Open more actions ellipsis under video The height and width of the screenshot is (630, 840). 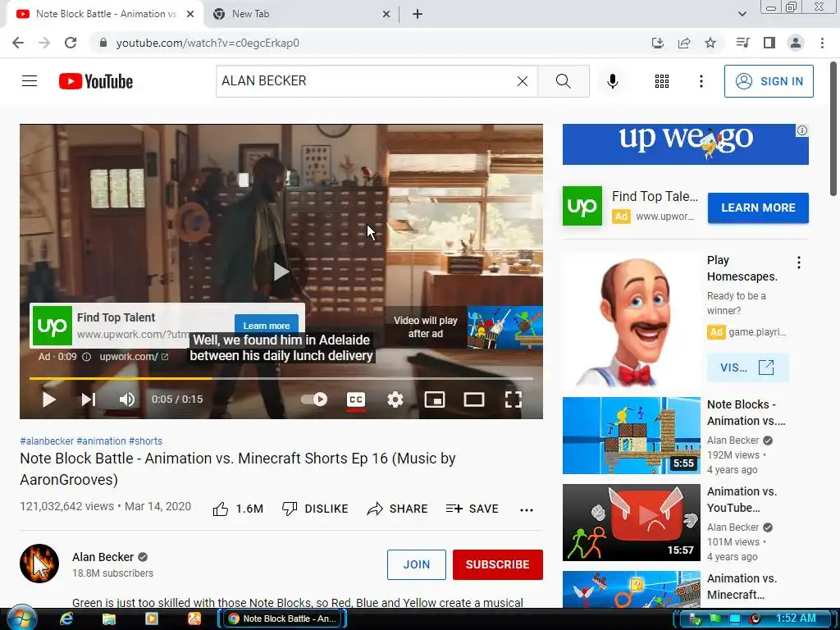point(527,509)
